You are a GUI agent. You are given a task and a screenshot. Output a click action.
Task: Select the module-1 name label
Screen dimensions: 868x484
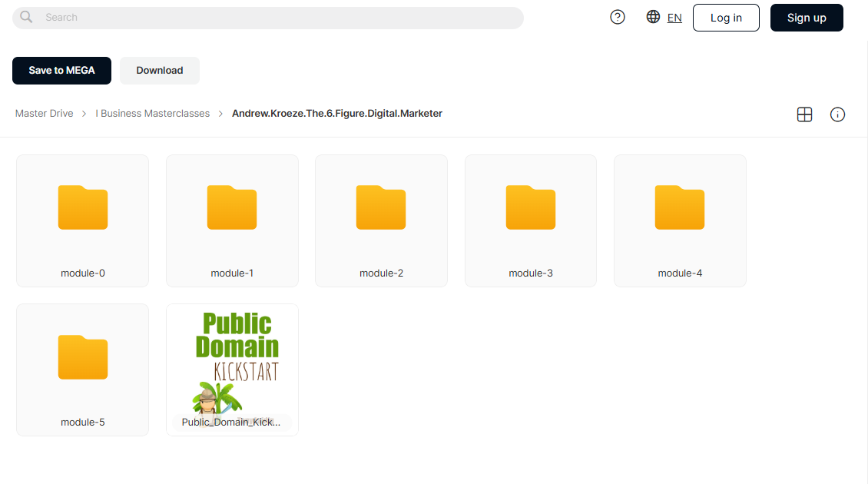[232, 273]
